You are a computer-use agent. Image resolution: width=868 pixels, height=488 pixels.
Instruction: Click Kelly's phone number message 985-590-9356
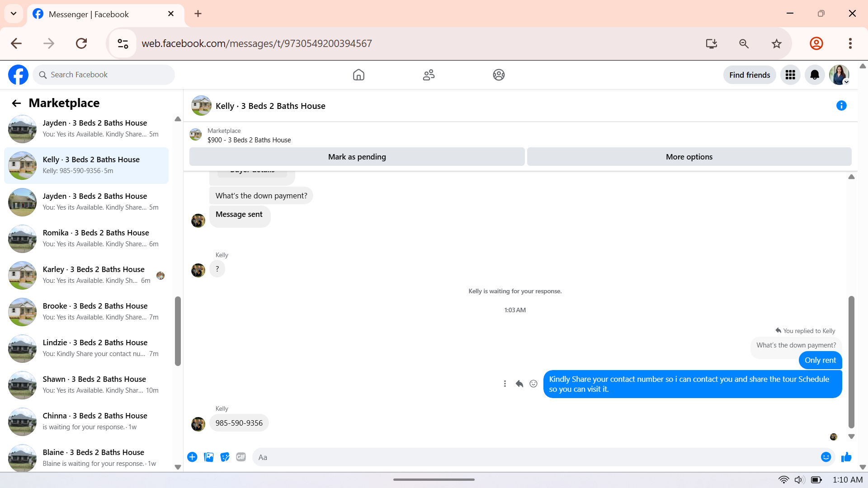[x=239, y=423]
